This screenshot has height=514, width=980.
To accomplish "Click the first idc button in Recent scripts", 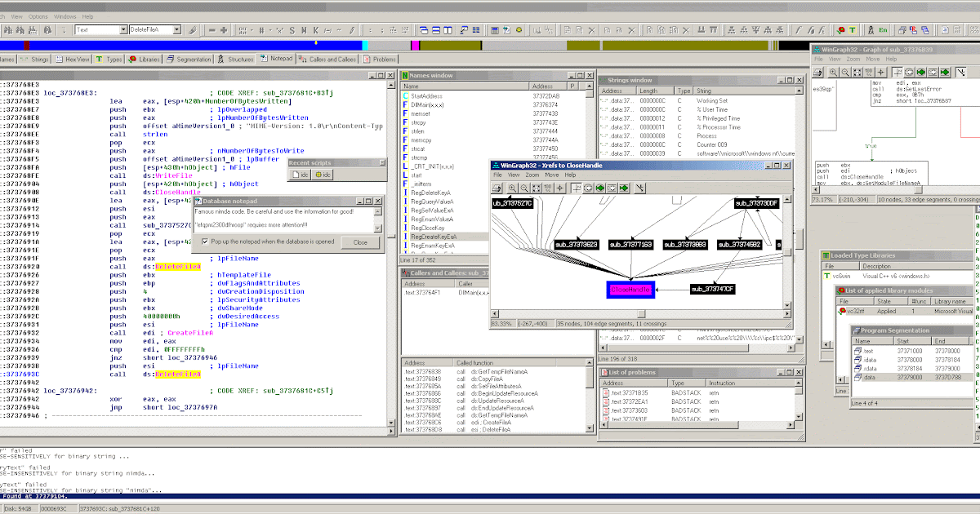I will pos(302,175).
